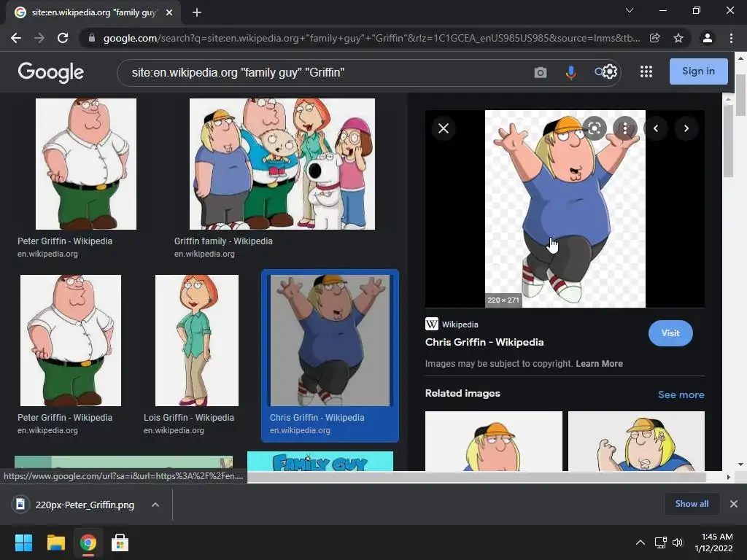Open the Chrome profile icon
The image size is (747, 560).
708,38
